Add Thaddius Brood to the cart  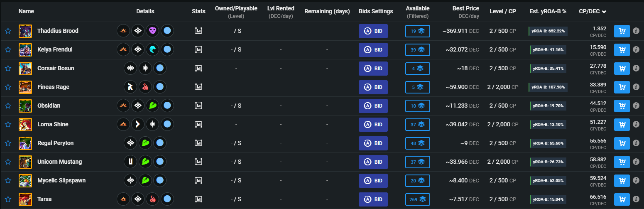pyautogui.click(x=622, y=31)
